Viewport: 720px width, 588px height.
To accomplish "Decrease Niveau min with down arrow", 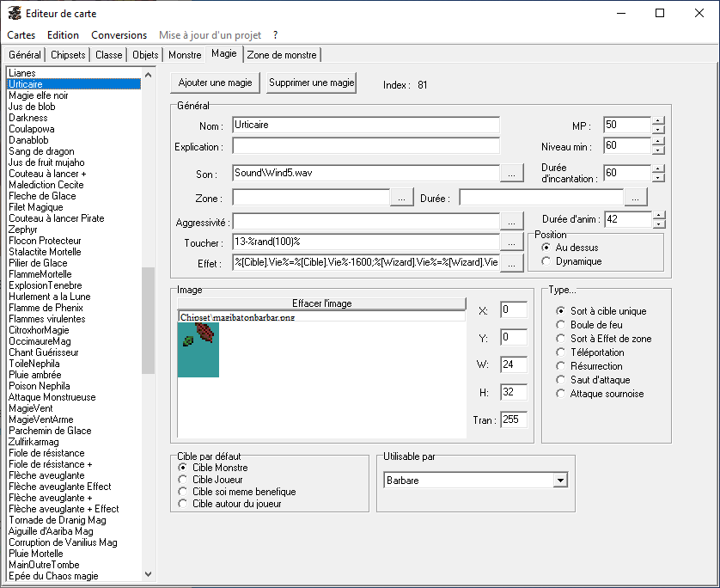I will (658, 151).
